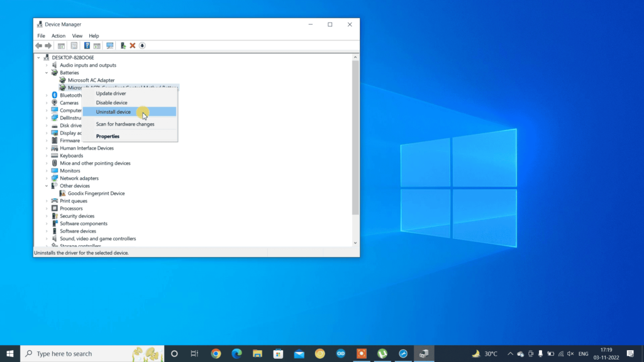Click the battery status tray icon
The width and height of the screenshot is (644, 362).
point(551,353)
